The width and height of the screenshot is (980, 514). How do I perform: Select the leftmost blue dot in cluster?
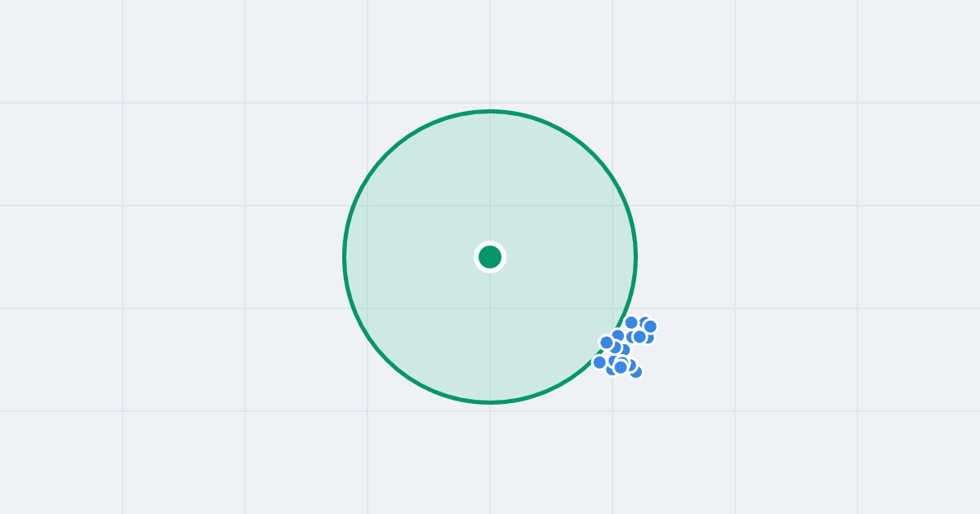point(599,362)
